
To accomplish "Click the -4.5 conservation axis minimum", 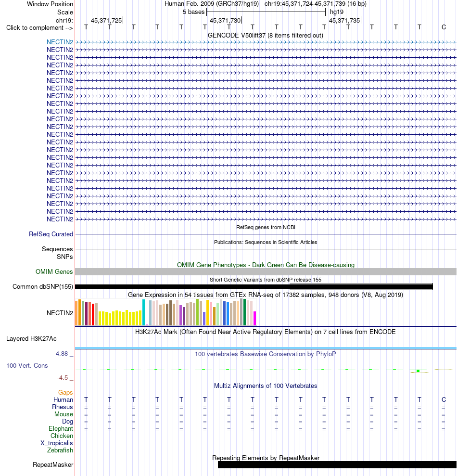I will pyautogui.click(x=63, y=378).
